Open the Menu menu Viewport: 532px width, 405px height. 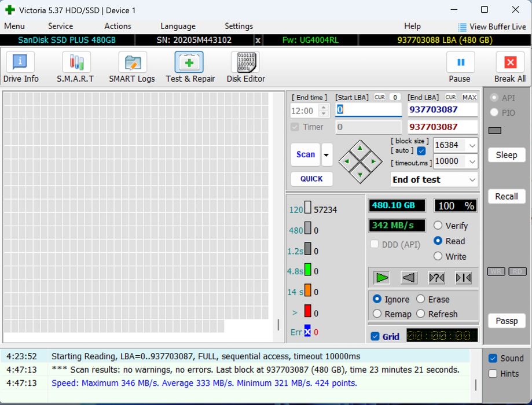(x=14, y=26)
